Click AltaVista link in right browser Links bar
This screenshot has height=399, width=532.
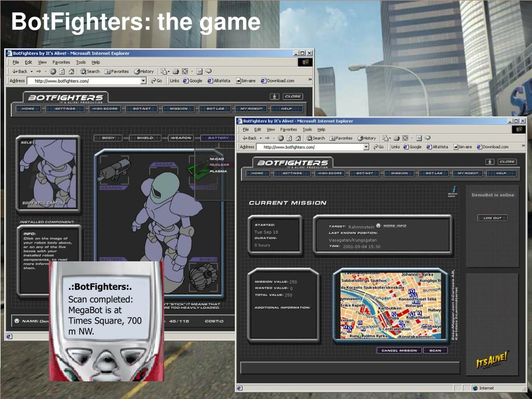tap(437, 147)
